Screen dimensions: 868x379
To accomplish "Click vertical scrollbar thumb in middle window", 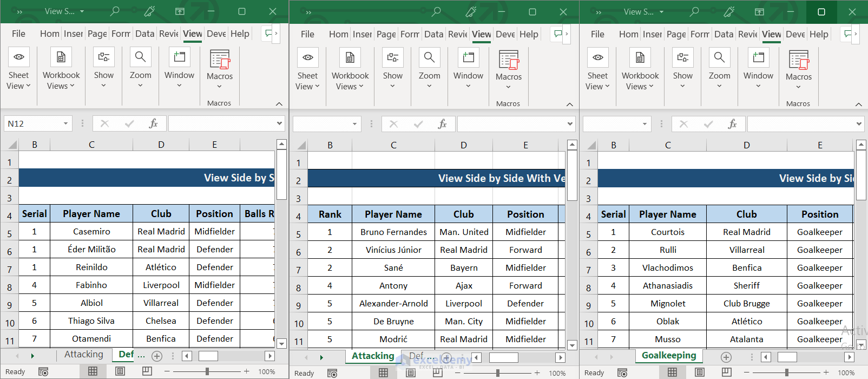I will [572, 175].
